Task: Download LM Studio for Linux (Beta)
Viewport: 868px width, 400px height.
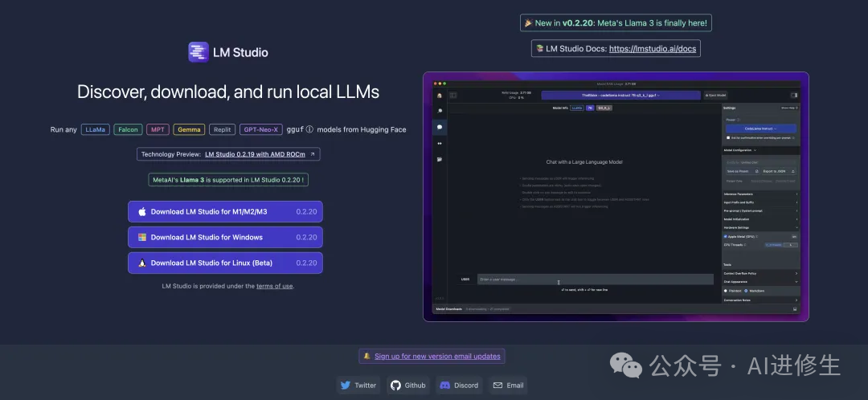Action: click(x=225, y=263)
